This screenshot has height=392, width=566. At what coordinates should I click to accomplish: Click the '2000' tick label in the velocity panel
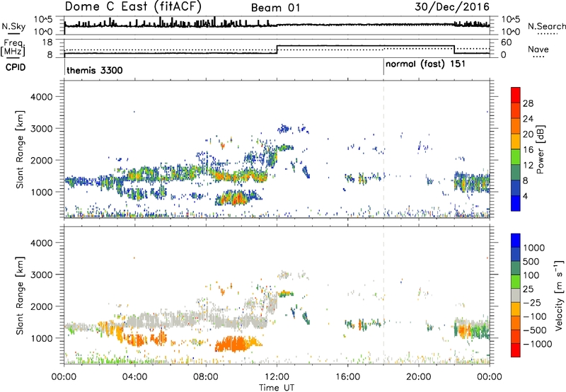click(41, 306)
